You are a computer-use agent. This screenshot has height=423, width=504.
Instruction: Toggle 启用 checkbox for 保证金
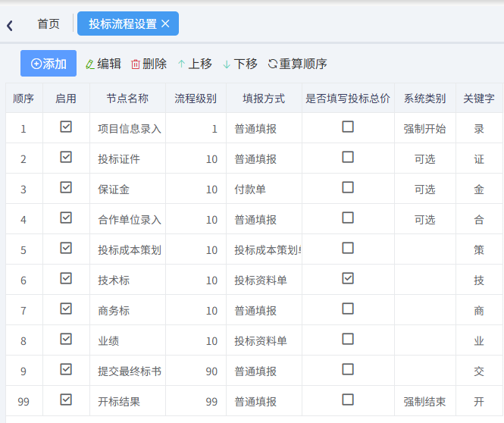tap(66, 187)
